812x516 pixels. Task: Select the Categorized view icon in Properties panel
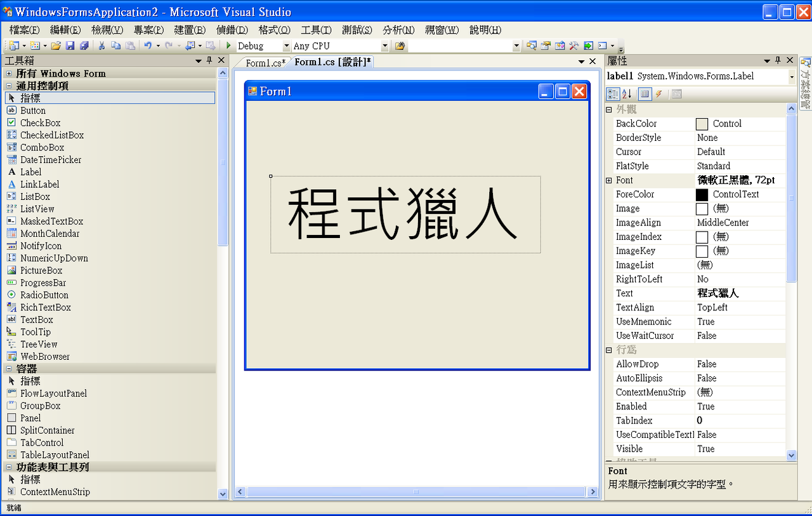[613, 93]
